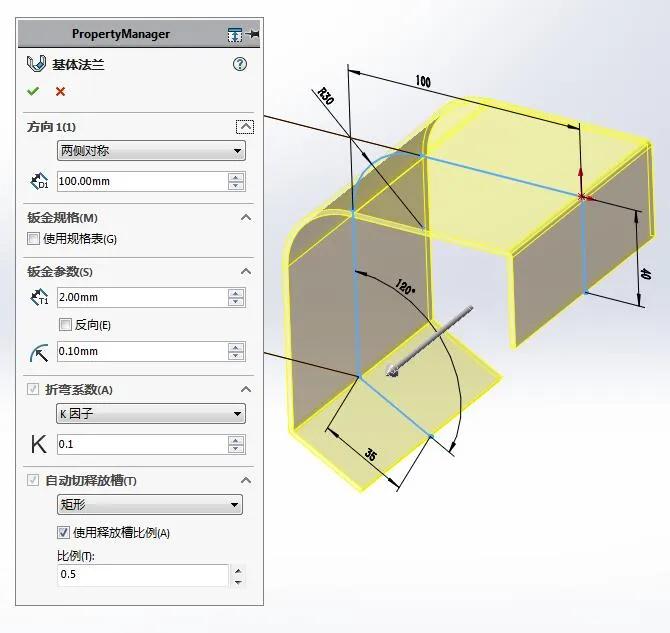Increase the 2.00mm thickness with up arrow
This screenshot has width=670, height=633.
tap(236, 293)
